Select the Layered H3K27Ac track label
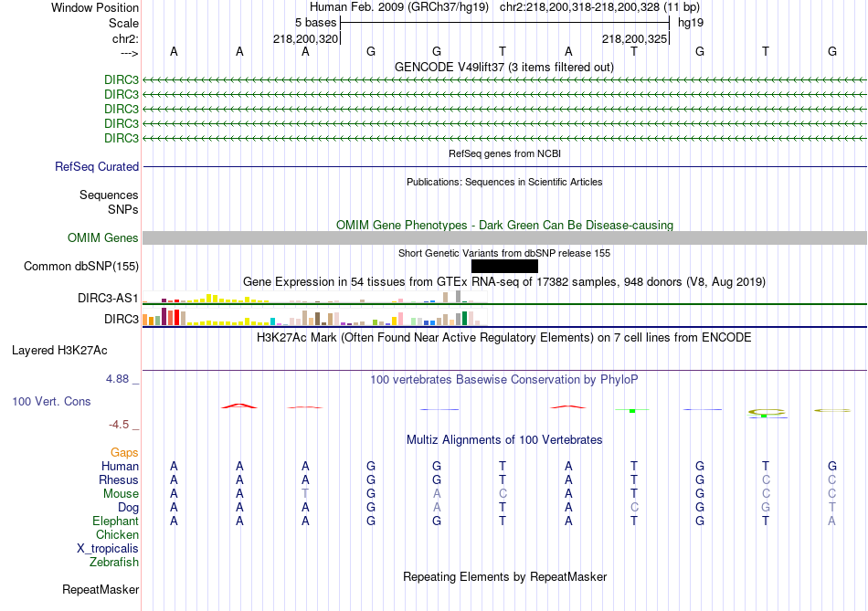The width and height of the screenshot is (868, 611). [59, 351]
